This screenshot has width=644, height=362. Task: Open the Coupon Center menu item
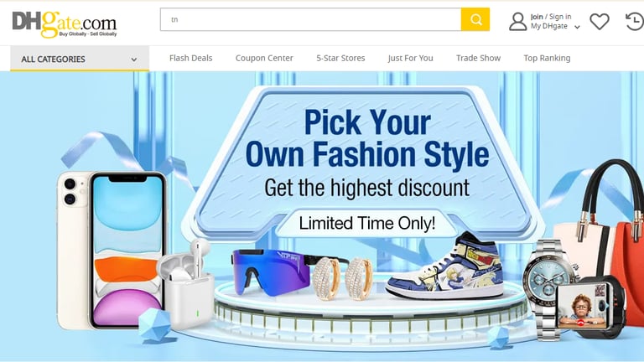point(264,58)
